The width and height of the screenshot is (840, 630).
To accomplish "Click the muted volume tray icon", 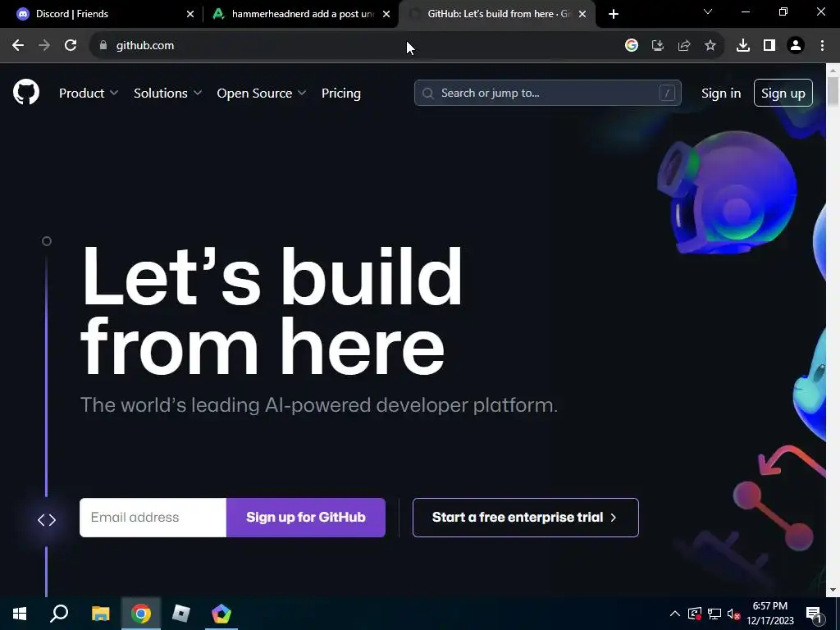I will pyautogui.click(x=734, y=614).
